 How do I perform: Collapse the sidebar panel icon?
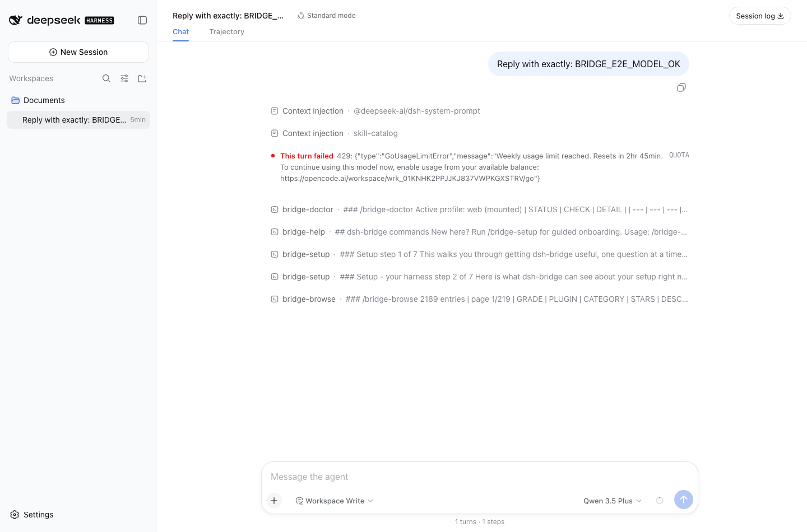tap(142, 20)
